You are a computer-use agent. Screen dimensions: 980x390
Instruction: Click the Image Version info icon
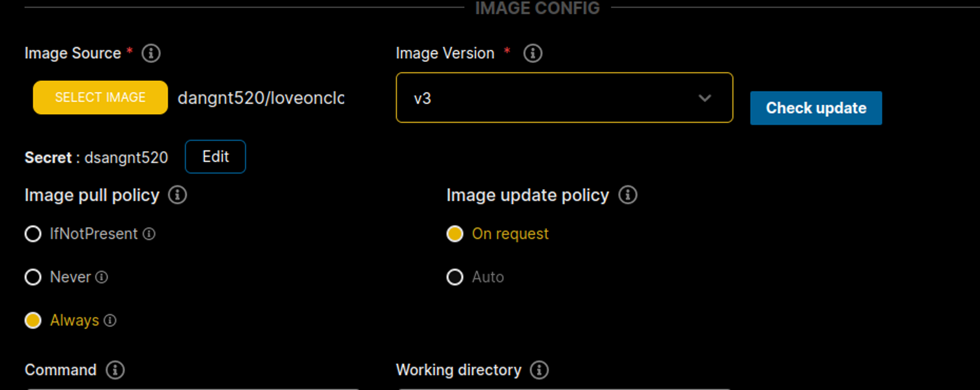[x=533, y=54]
